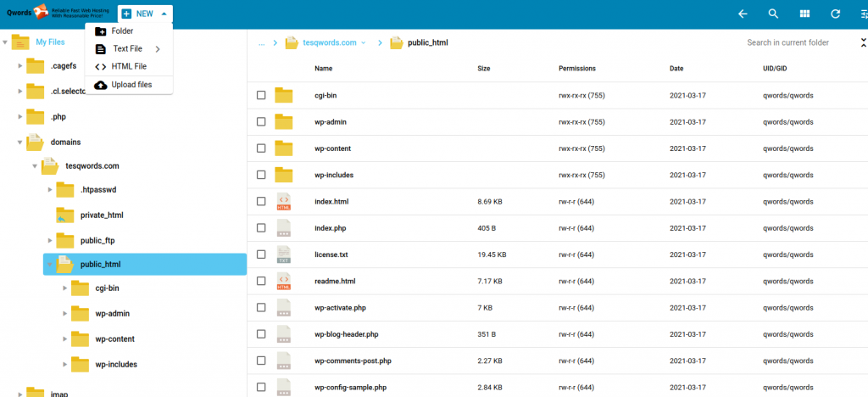This screenshot has width=868, height=397.
Task: Check the wp-admin row checkbox
Action: tap(261, 122)
